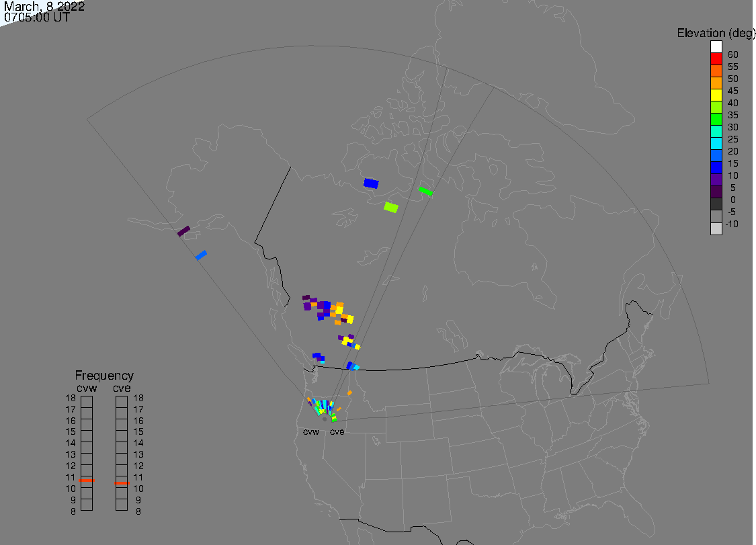Click the dark purple echo patch over Alaska
This screenshot has height=545, width=756.
click(183, 231)
